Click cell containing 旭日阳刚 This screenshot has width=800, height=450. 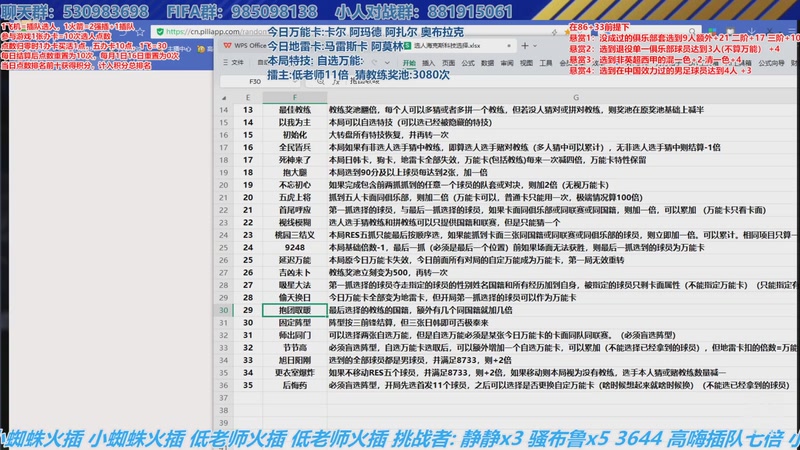tap(294, 360)
